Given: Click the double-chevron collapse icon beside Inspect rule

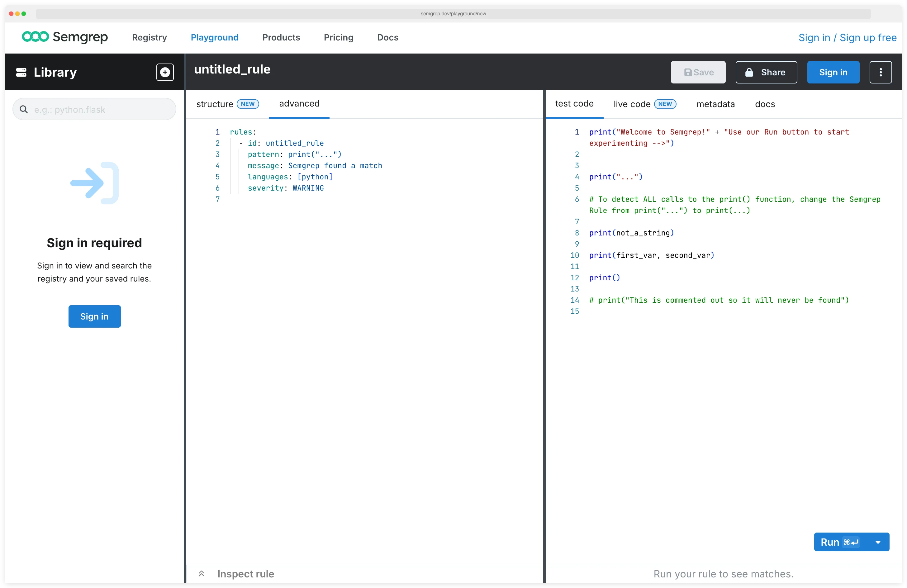Looking at the screenshot, I should pyautogui.click(x=202, y=574).
